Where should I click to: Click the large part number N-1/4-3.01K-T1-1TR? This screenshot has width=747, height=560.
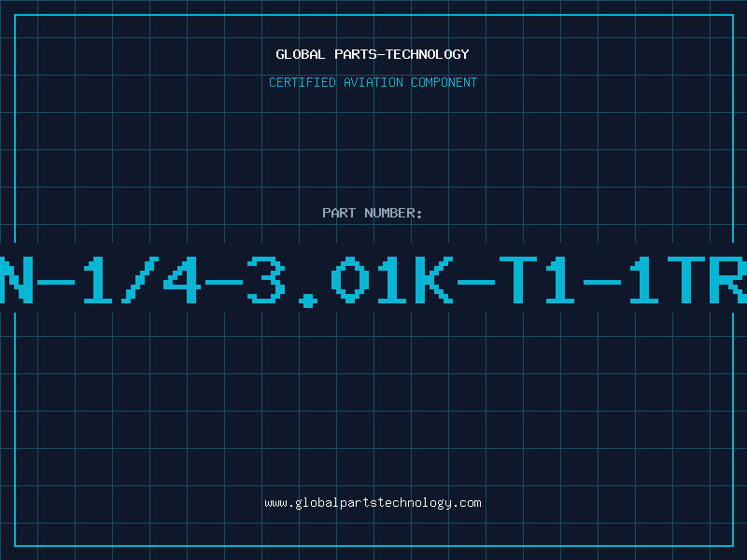click(x=373, y=281)
